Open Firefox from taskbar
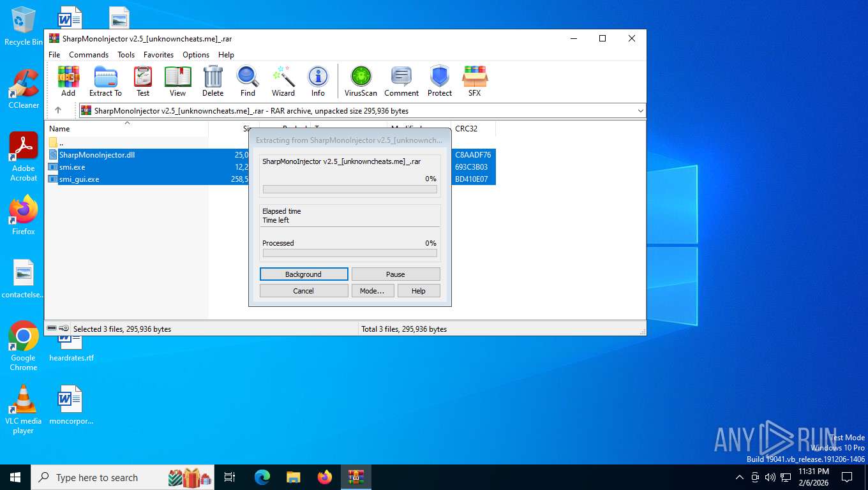 pyautogui.click(x=325, y=477)
